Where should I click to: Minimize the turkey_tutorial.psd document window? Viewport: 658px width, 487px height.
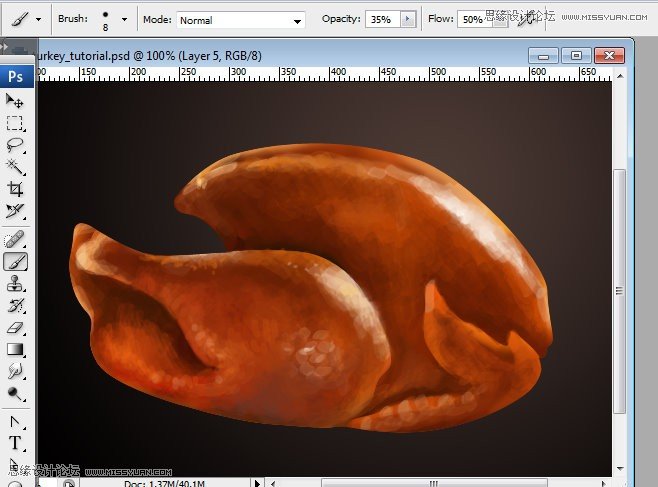tap(543, 56)
